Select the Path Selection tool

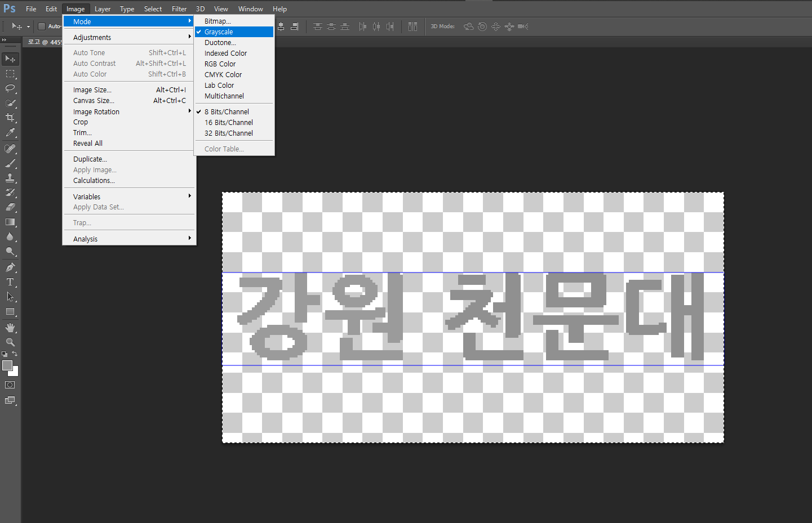(10, 297)
